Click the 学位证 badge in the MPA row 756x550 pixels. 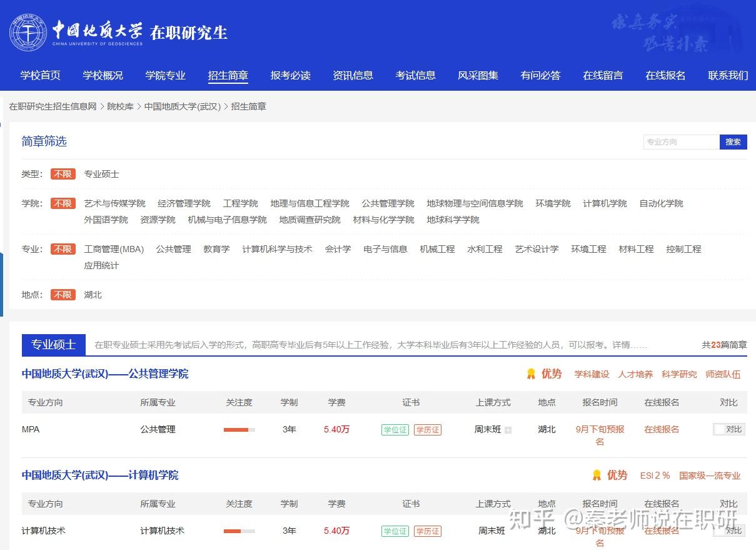coord(395,430)
